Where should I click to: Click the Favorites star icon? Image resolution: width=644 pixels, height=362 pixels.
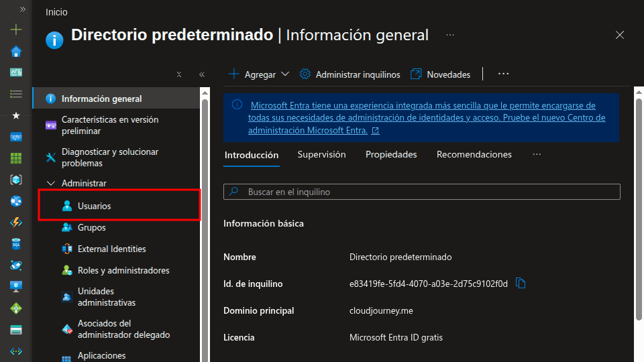tap(16, 115)
